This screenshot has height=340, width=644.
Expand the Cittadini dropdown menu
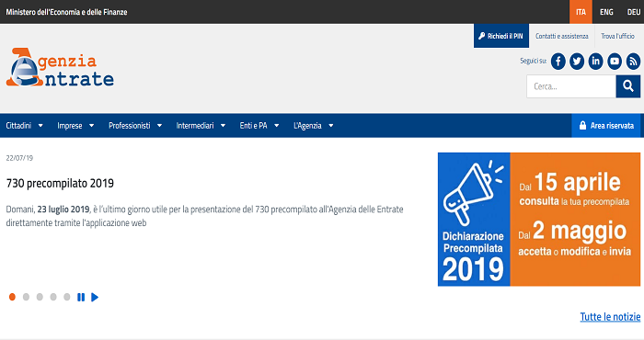pyautogui.click(x=24, y=126)
